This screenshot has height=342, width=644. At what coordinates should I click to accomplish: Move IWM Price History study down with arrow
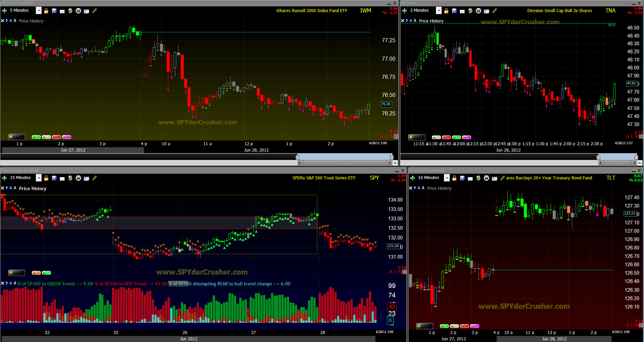point(11,21)
